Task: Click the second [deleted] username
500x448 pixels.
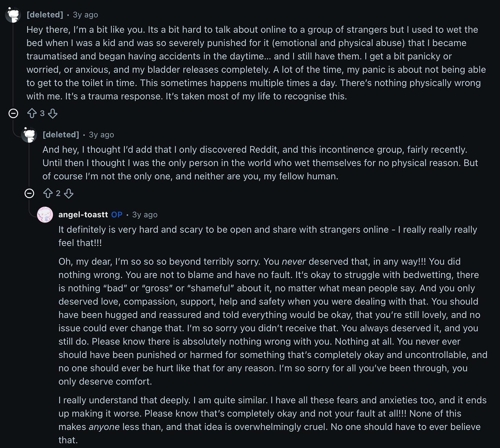Action: (x=61, y=135)
